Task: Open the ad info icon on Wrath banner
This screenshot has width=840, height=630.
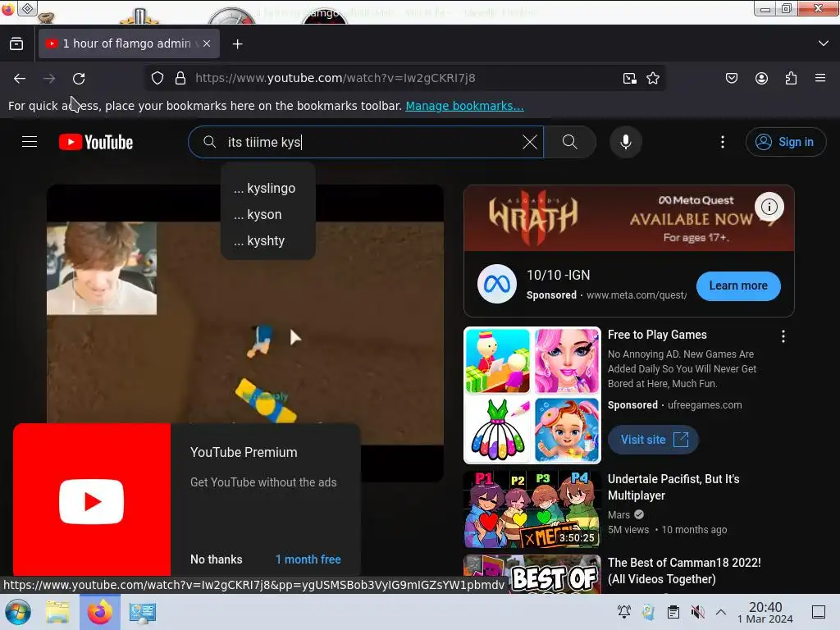Action: [769, 207]
